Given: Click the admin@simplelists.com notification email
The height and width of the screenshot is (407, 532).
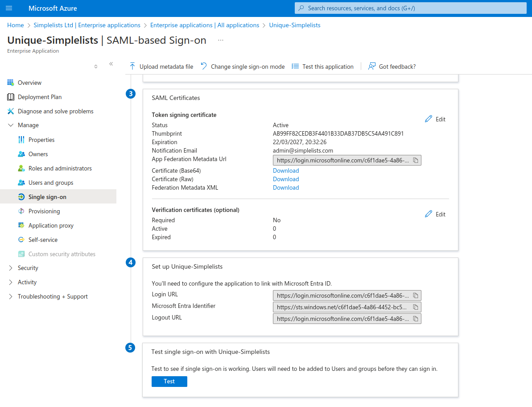Looking at the screenshot, I should 303,150.
